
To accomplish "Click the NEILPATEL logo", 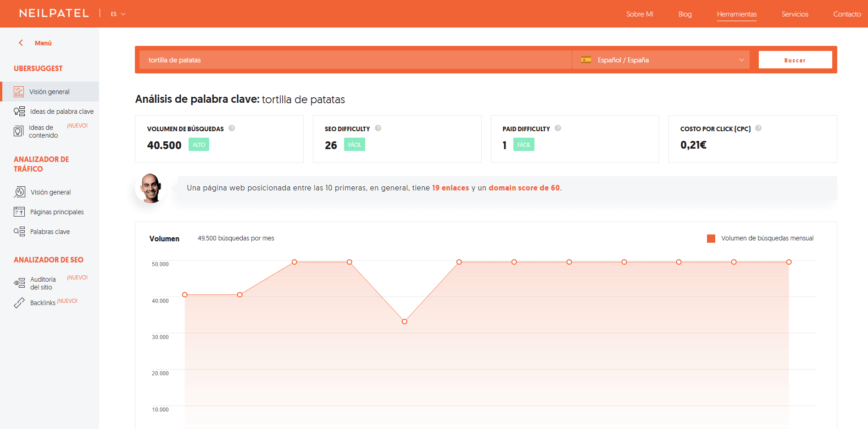I will (x=54, y=13).
